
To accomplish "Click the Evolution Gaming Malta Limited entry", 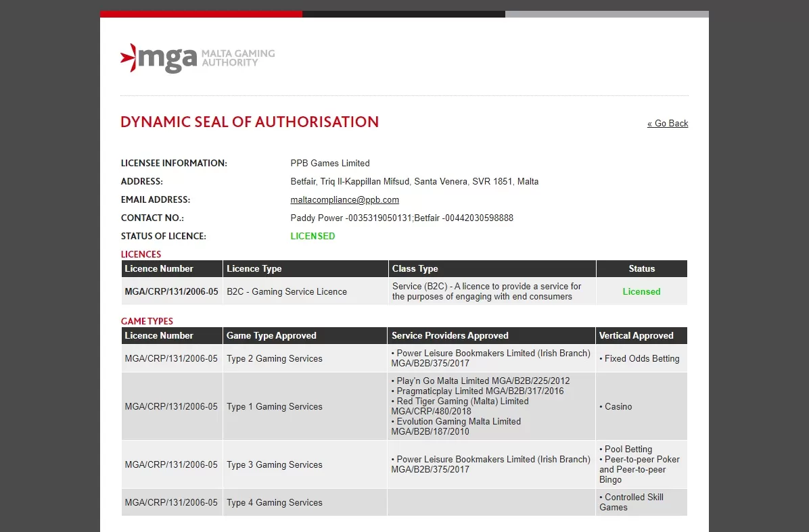I will [x=456, y=427].
